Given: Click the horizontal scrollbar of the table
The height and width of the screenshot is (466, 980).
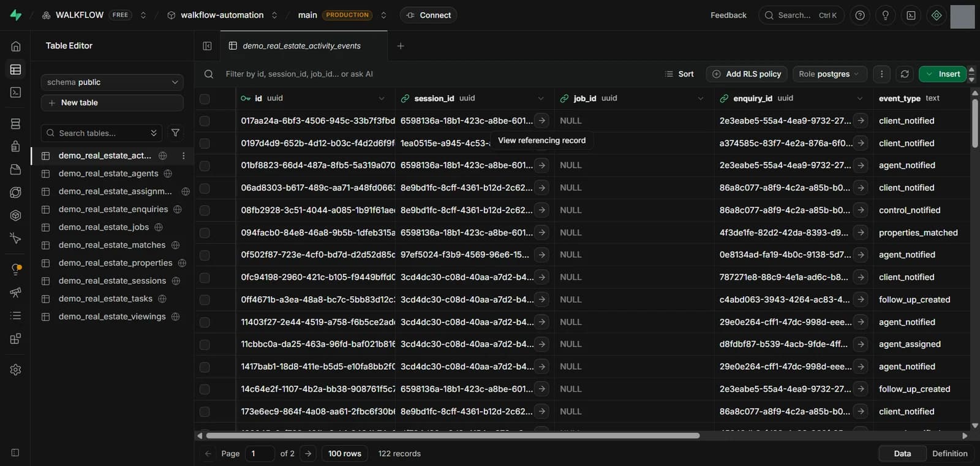Looking at the screenshot, I should [x=453, y=436].
